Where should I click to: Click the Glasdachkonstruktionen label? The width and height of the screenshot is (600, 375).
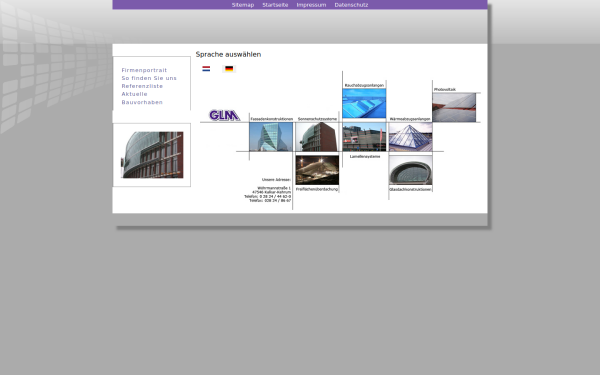click(410, 189)
